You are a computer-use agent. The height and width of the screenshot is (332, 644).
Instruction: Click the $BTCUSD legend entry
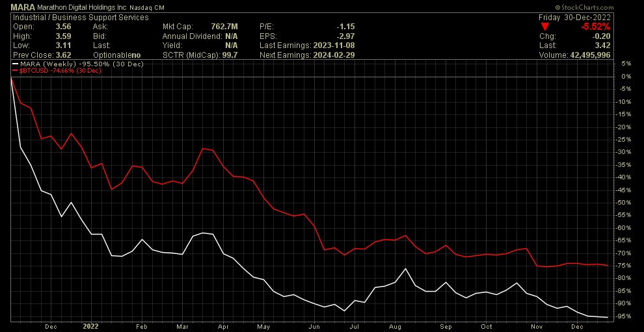click(x=46, y=71)
